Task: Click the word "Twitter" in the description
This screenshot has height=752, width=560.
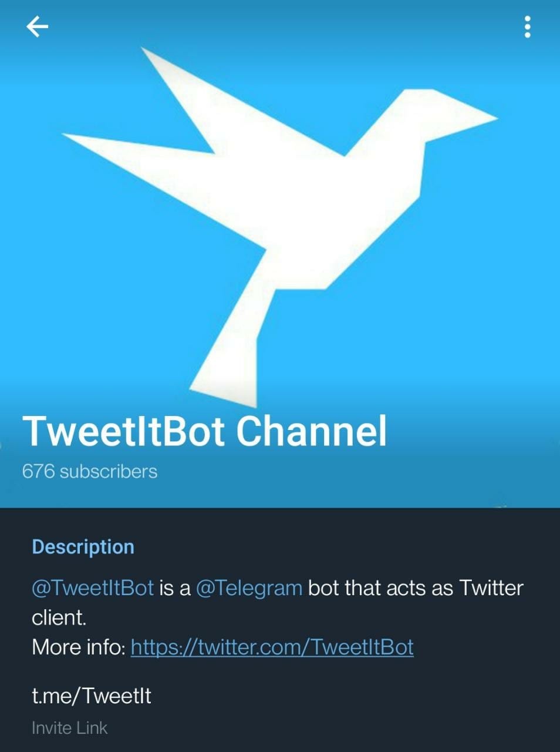Action: click(491, 587)
